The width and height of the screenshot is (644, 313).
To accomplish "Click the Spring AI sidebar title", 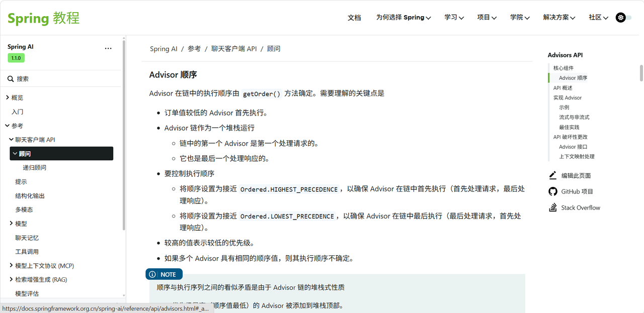I will [x=21, y=47].
